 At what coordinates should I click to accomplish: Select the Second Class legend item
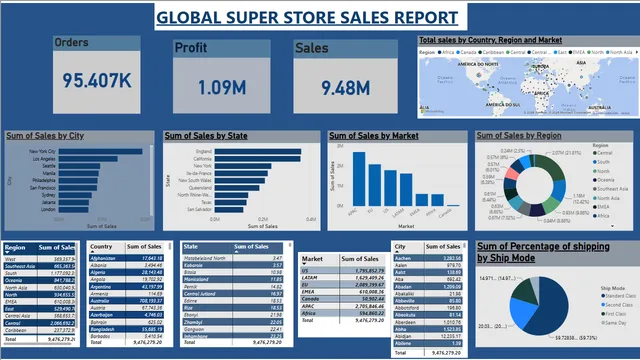617,305
